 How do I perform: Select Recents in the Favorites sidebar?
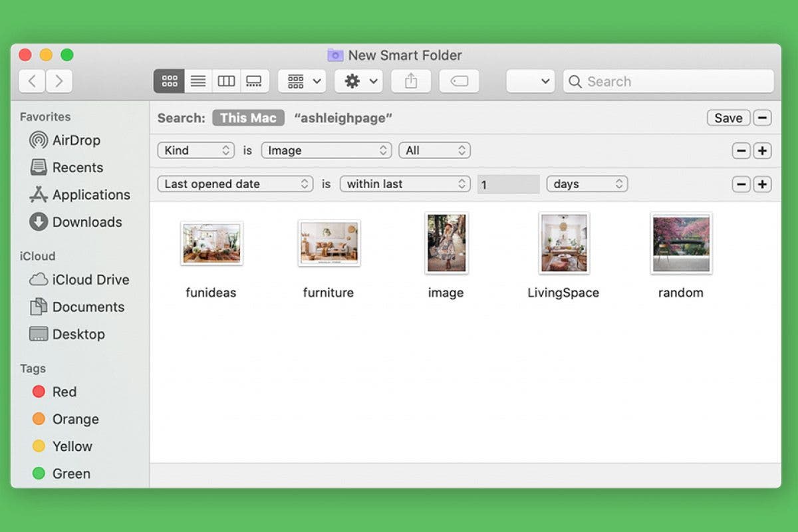[80, 168]
